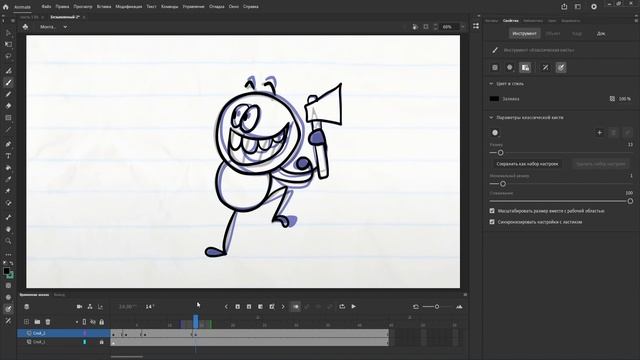The image size is (640, 360).
Task: Toggle show/hide all layers icon
Action: point(93,322)
